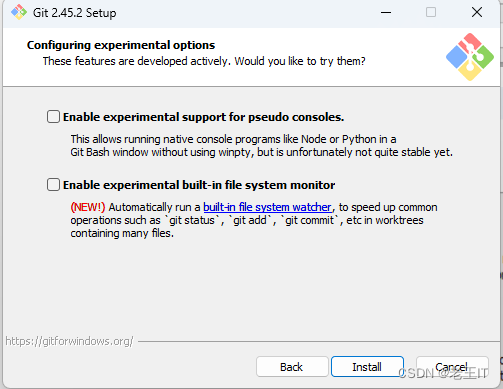Image resolution: width=503 pixels, height=389 pixels.
Task: Click the 'Enable experimental support for pseudo consoles' label
Action: pyautogui.click(x=203, y=117)
